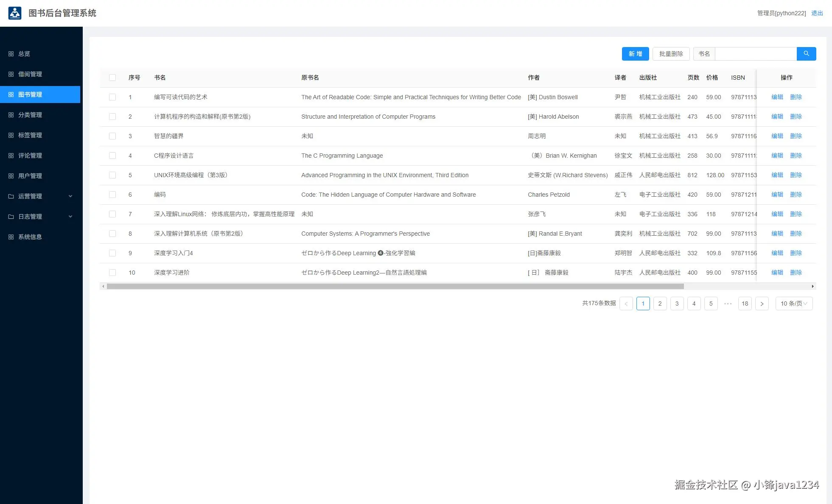
Task: Go to 用户管理 menu item
Action: (x=30, y=176)
